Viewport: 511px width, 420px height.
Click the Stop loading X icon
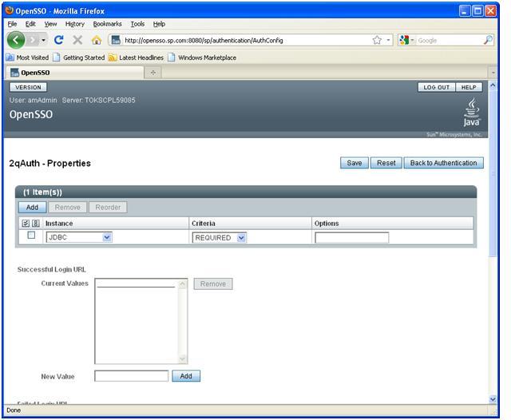(77, 40)
